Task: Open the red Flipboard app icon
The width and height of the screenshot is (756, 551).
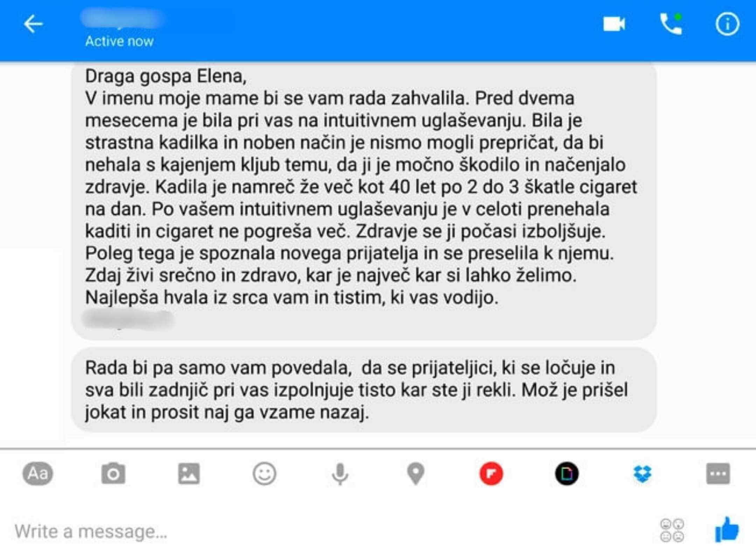Action: pyautogui.click(x=491, y=474)
